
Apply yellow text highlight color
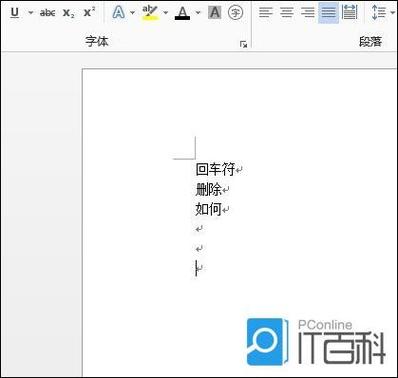click(150, 13)
